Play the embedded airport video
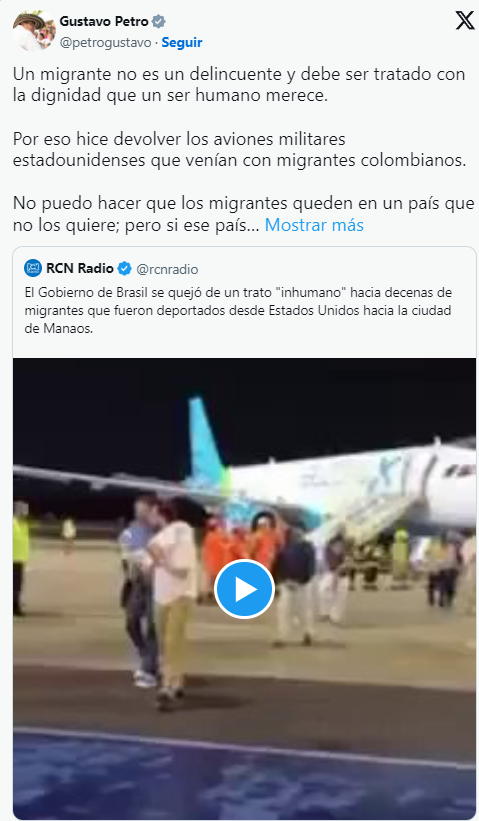The width and height of the screenshot is (479, 821). 244,590
